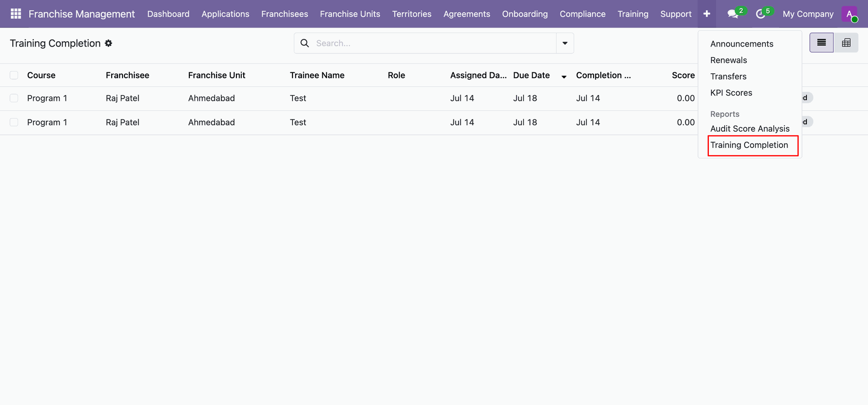Open the conversations chat icon

(x=733, y=14)
